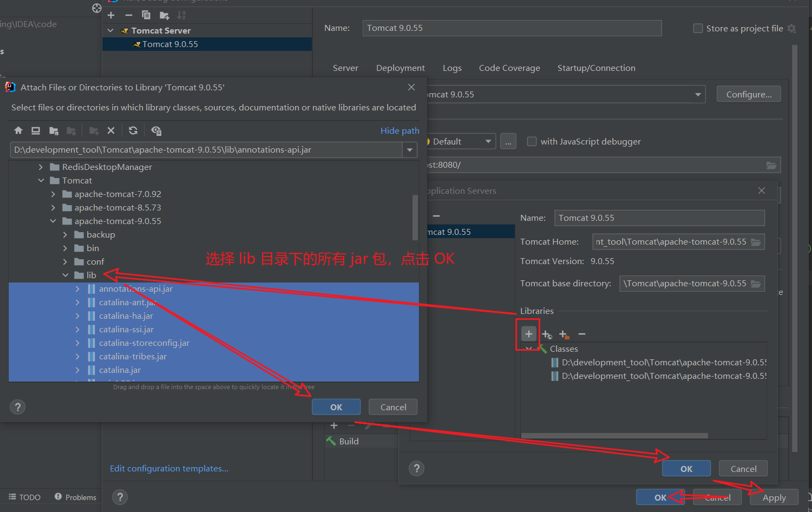Screen dimensions: 812x512
Task: Click the add-with-folder plus icon in Libraries
Action: (564, 334)
